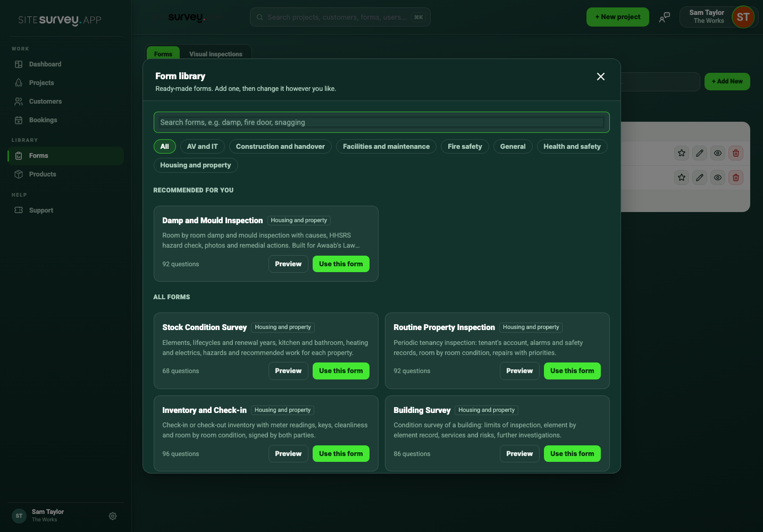This screenshot has width=763, height=532.
Task: Filter forms by AV and IT
Action: coord(203,147)
